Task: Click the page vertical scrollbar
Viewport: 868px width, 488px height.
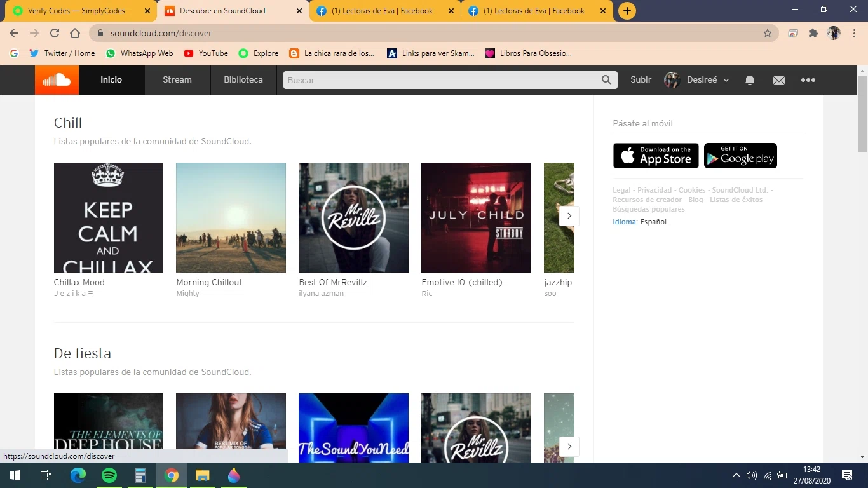Action: pos(862,114)
